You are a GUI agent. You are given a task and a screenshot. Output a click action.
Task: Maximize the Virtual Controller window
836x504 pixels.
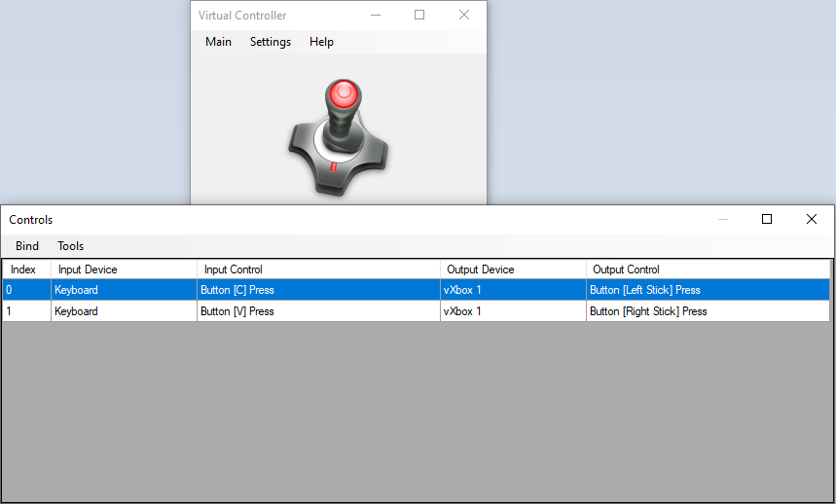click(x=419, y=15)
